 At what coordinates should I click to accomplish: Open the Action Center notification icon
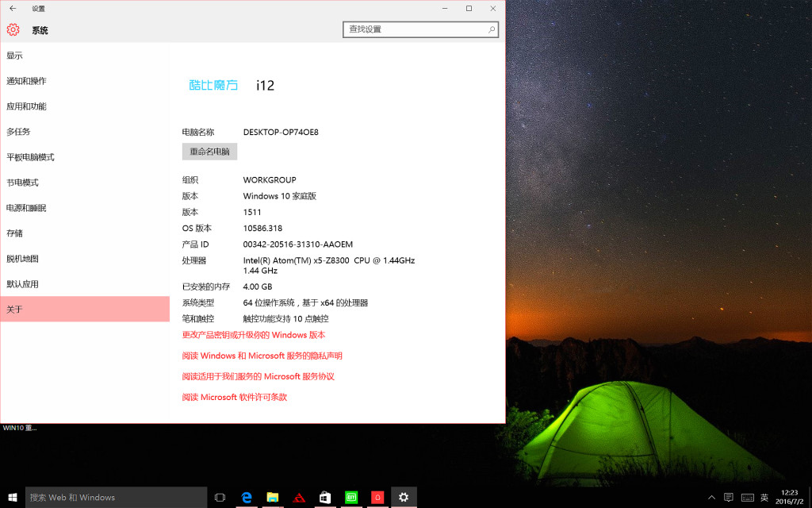tap(729, 498)
